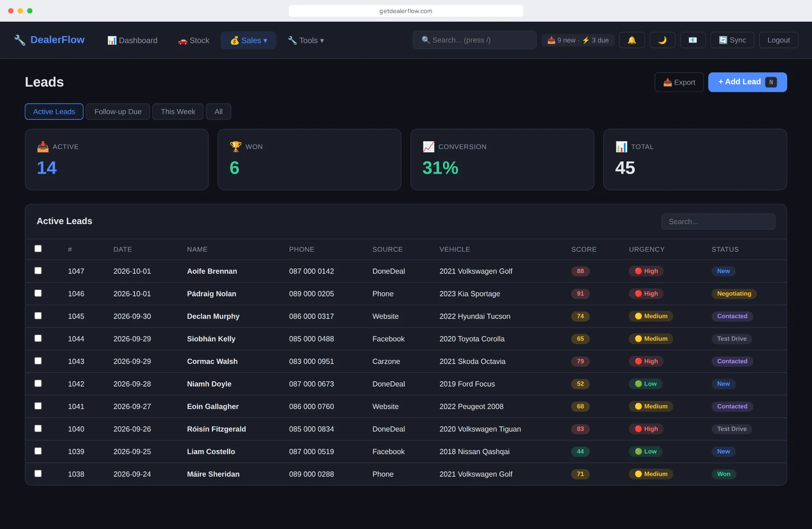
Task: Tick the checkbox for lead 1043
Action: tap(38, 361)
